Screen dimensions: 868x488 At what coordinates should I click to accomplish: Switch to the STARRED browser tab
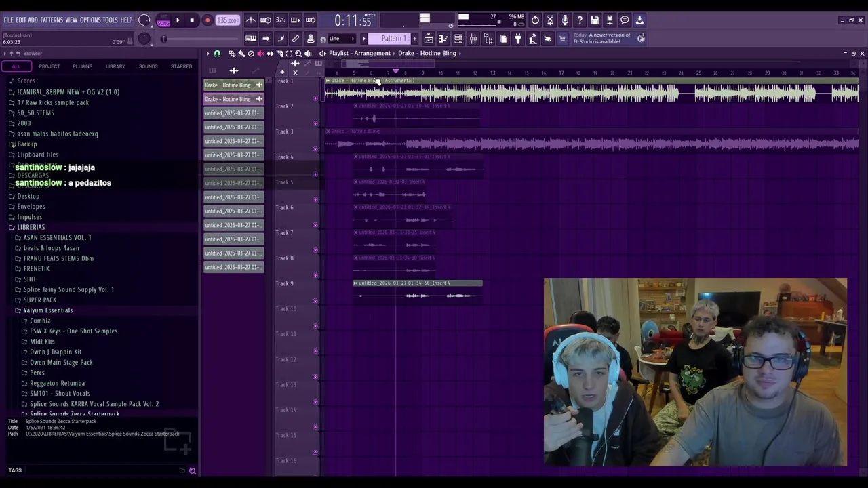click(181, 66)
